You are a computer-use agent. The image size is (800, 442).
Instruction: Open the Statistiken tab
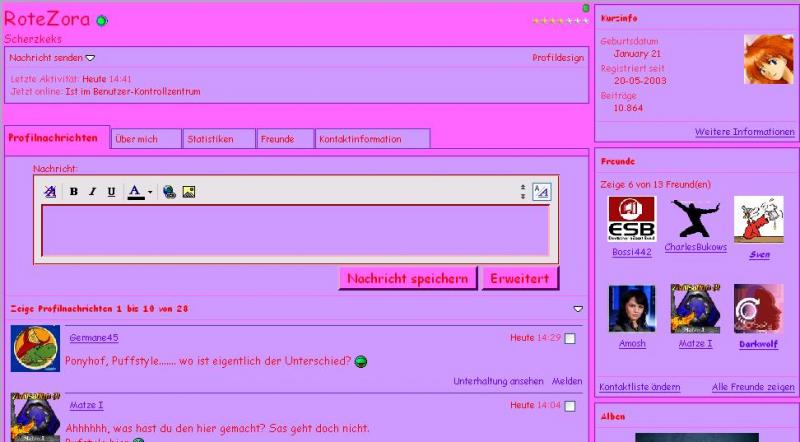[x=220, y=139]
